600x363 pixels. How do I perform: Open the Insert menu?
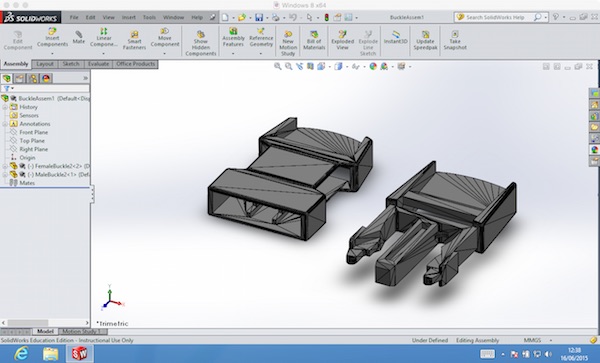tap(129, 17)
